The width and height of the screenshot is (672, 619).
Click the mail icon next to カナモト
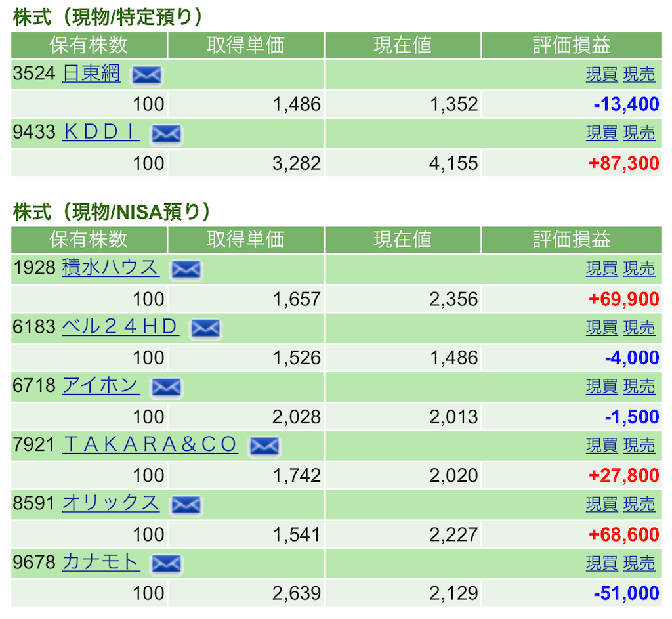[x=166, y=564]
